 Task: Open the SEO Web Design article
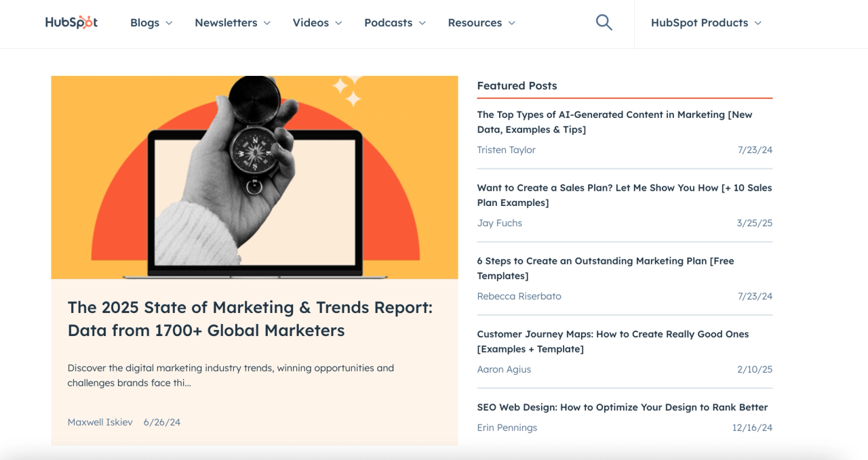[622, 406]
